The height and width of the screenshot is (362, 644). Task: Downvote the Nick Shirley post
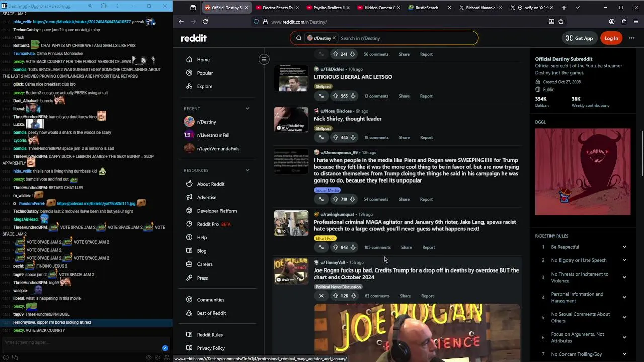[353, 137]
